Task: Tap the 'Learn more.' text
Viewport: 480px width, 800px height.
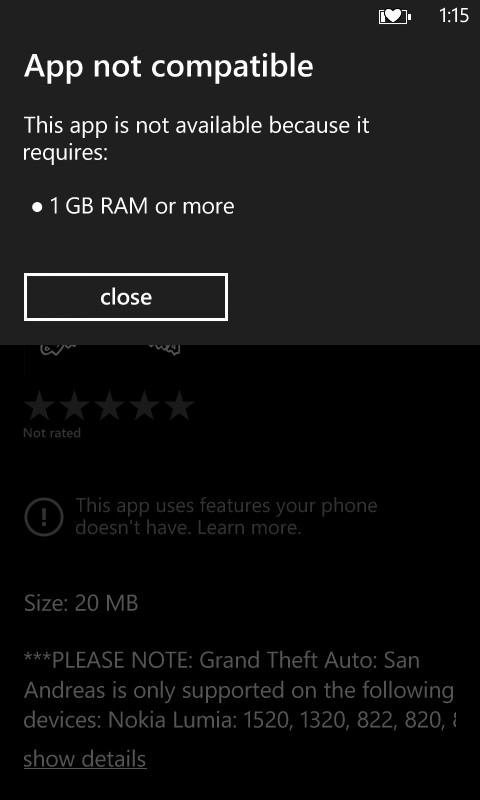Action: pos(249,528)
